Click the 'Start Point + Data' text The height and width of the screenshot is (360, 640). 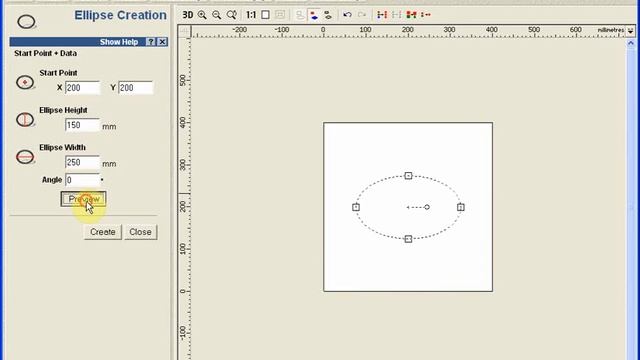point(45,53)
